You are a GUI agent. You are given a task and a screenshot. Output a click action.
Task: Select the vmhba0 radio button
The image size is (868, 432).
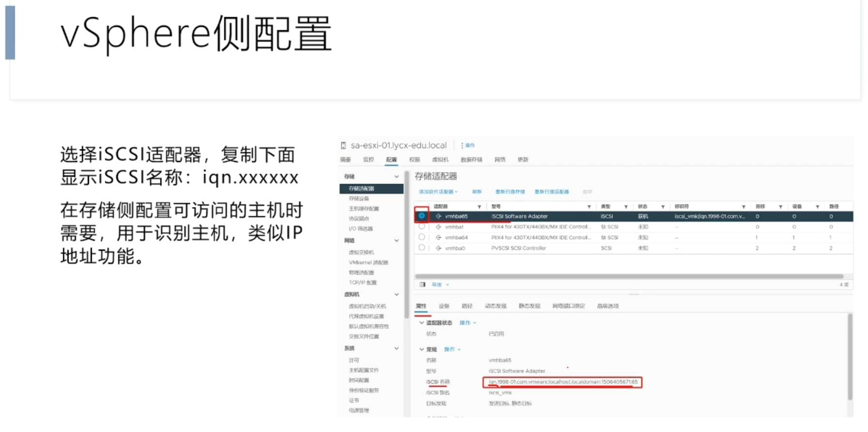point(422,247)
